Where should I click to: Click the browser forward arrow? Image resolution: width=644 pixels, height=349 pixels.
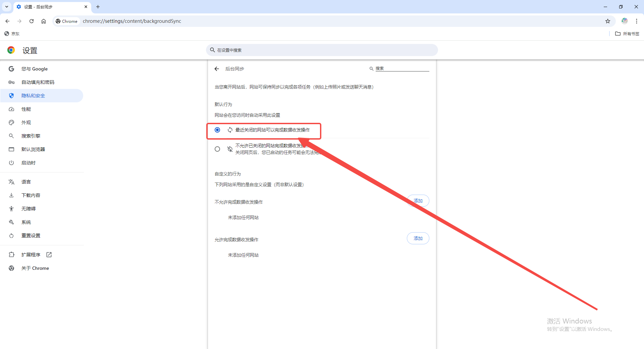click(x=19, y=21)
